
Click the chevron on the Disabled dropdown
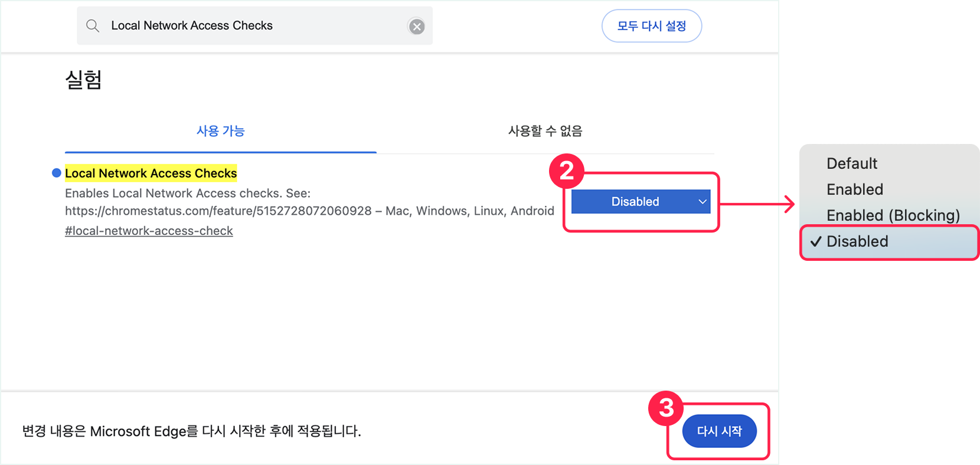703,202
